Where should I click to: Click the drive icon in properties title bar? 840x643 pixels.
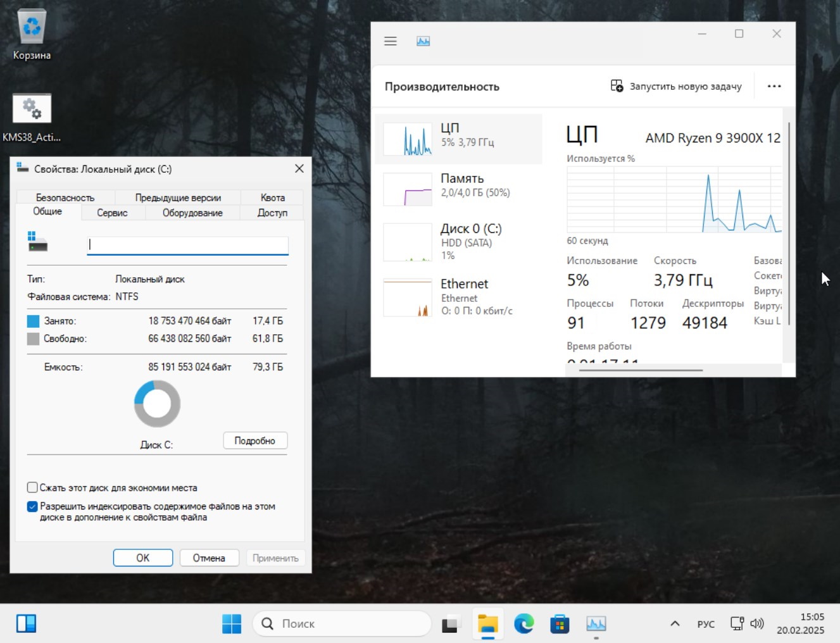23,168
